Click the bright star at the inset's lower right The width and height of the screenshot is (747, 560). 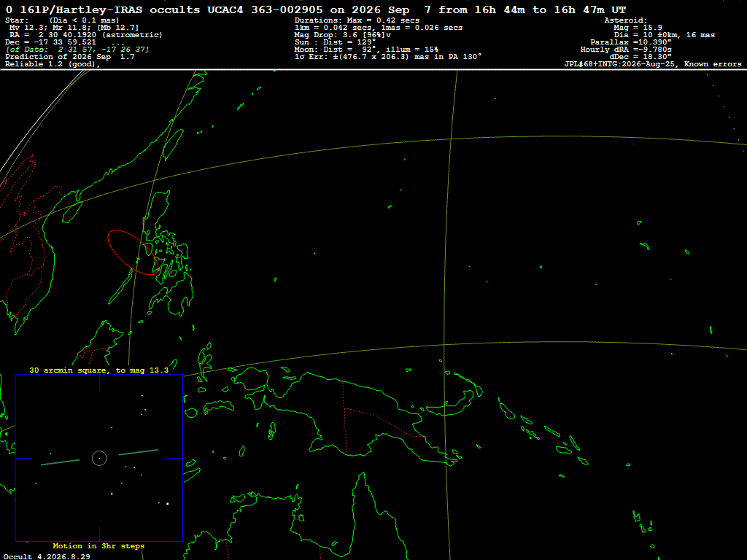[167, 503]
